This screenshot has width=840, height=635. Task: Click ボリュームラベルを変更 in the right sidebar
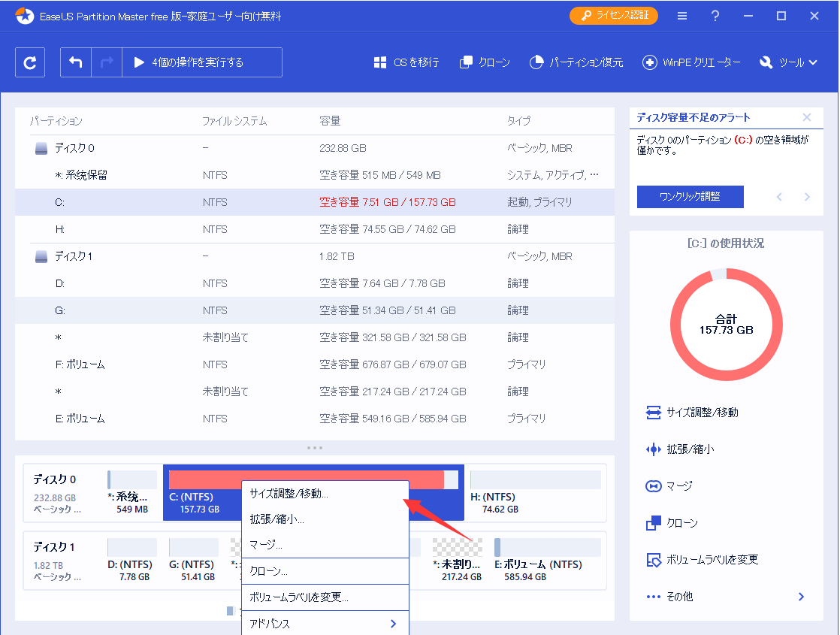[703, 560]
